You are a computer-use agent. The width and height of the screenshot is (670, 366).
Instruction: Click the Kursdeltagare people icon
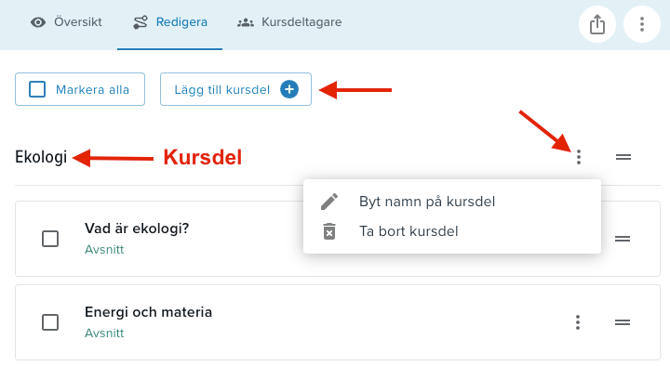[245, 22]
